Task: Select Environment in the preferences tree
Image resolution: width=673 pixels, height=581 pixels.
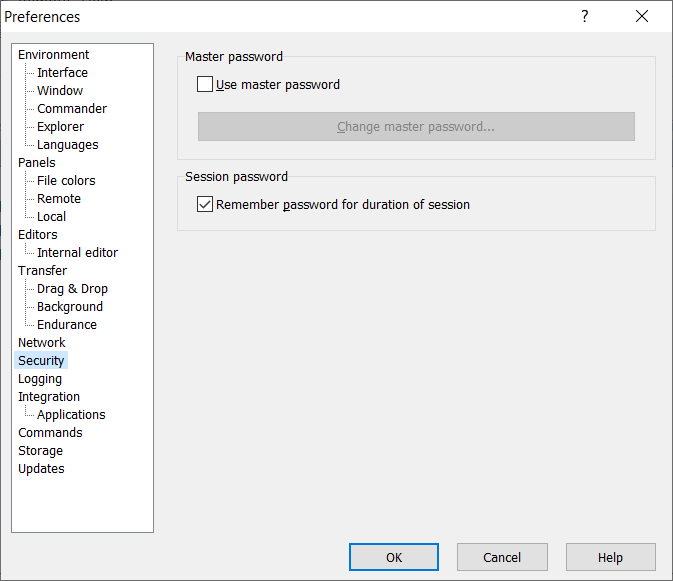Action: (53, 55)
